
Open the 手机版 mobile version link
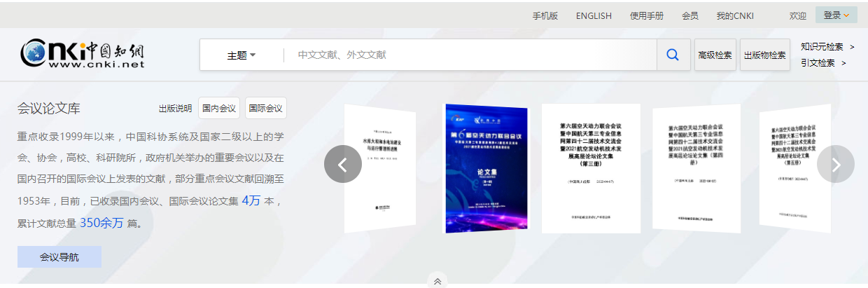pyautogui.click(x=545, y=16)
